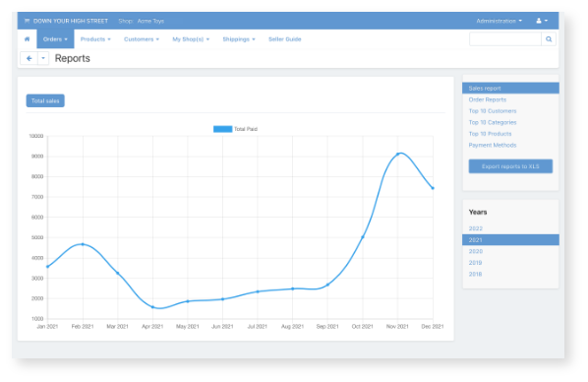Click the Jan 2021 data point
The image size is (588, 382).
(47, 267)
